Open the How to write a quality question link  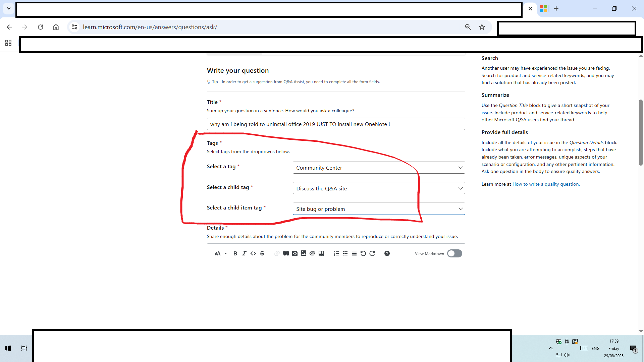(545, 184)
